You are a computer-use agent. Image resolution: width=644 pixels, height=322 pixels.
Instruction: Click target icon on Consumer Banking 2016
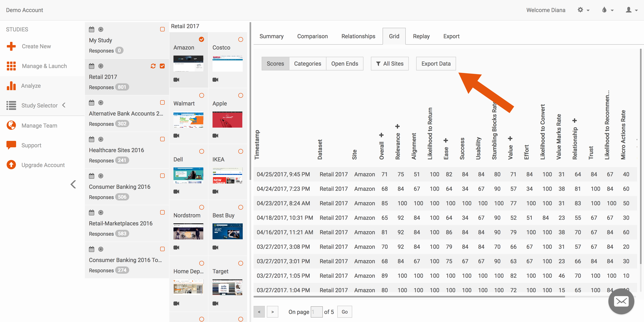101,176
